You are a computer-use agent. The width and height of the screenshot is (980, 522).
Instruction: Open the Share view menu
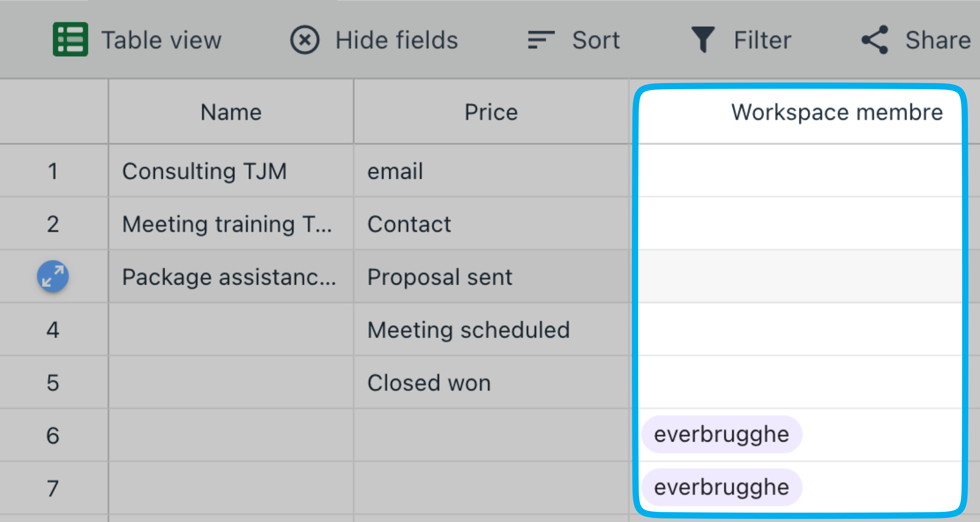[x=916, y=40]
